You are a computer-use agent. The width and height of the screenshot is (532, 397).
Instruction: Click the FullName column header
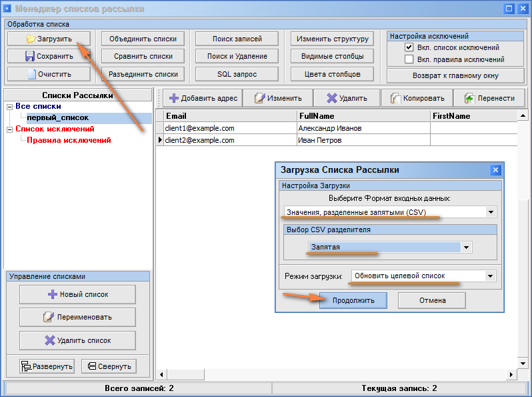point(364,116)
